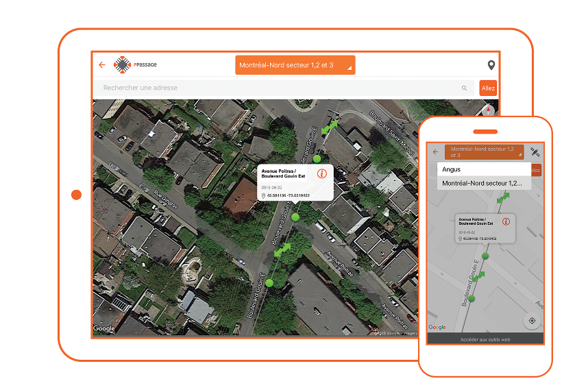
Task: Click the compass icon on satellite map
Action: pyautogui.click(x=488, y=110)
